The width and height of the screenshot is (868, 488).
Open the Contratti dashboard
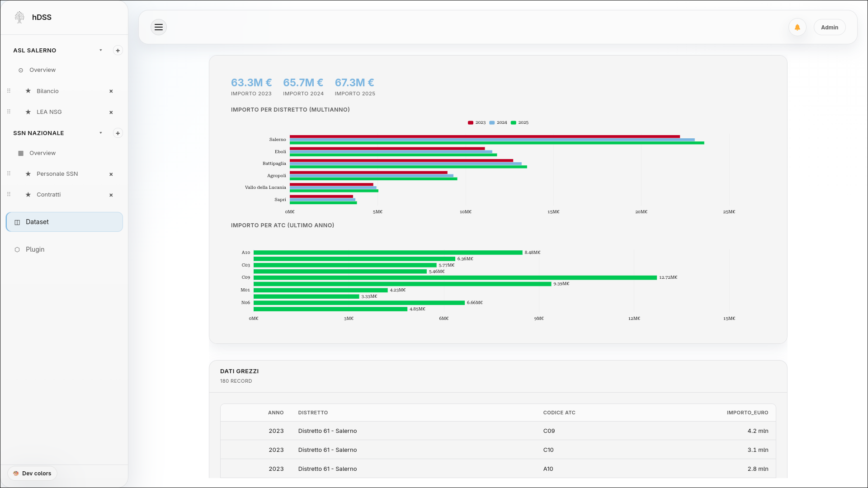pos(48,194)
